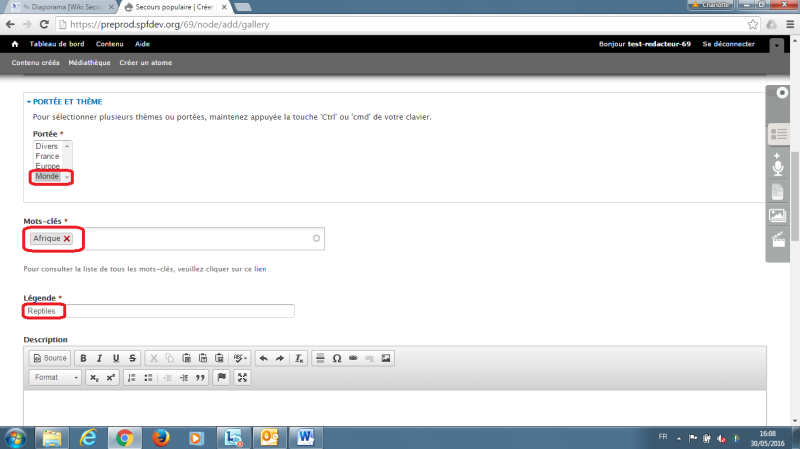The height and width of the screenshot is (449, 800).
Task: Insert special character with Omega icon
Action: pos(337,358)
